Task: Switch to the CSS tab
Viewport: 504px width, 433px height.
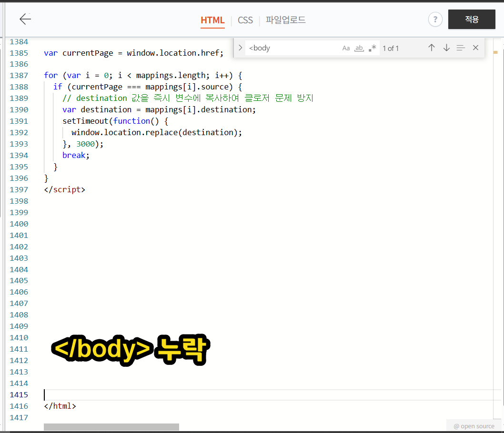Action: (245, 20)
